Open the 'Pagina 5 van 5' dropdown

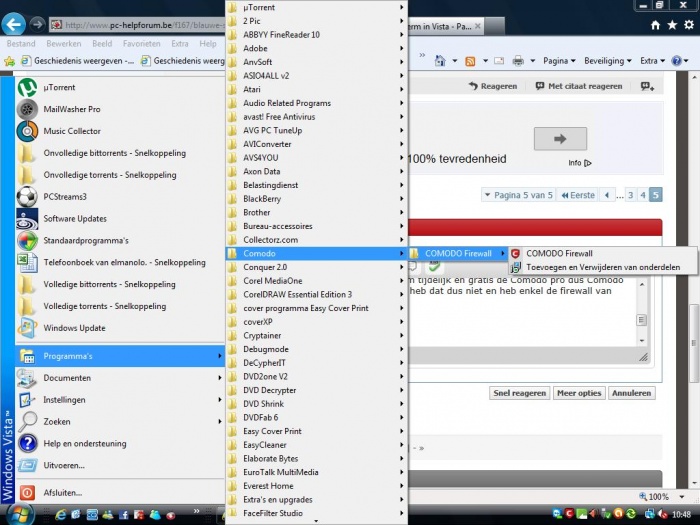(519, 195)
